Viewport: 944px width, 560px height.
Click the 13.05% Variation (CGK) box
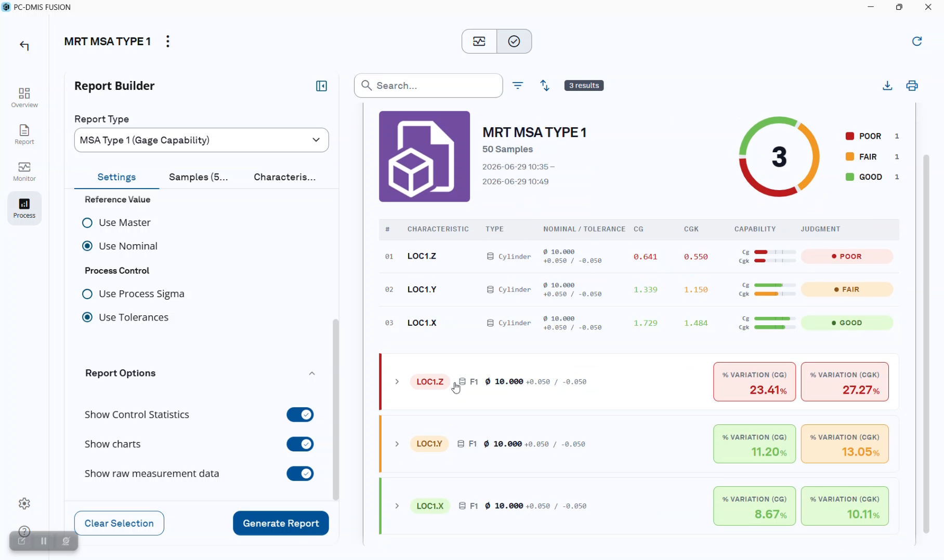[845, 444]
